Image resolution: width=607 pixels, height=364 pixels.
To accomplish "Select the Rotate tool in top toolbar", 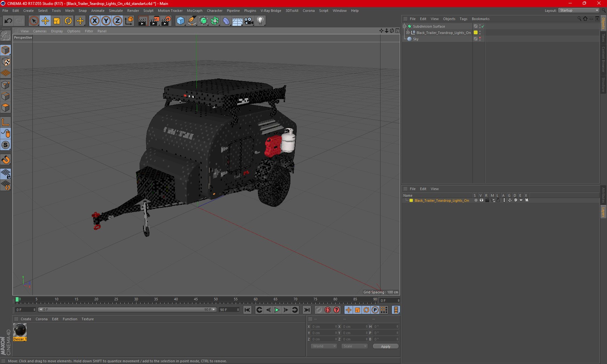I will pyautogui.click(x=68, y=21).
